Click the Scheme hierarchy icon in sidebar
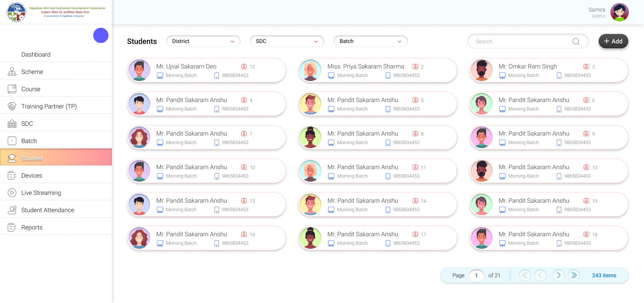Screen dimensions: 644x303 pyautogui.click(x=12, y=72)
